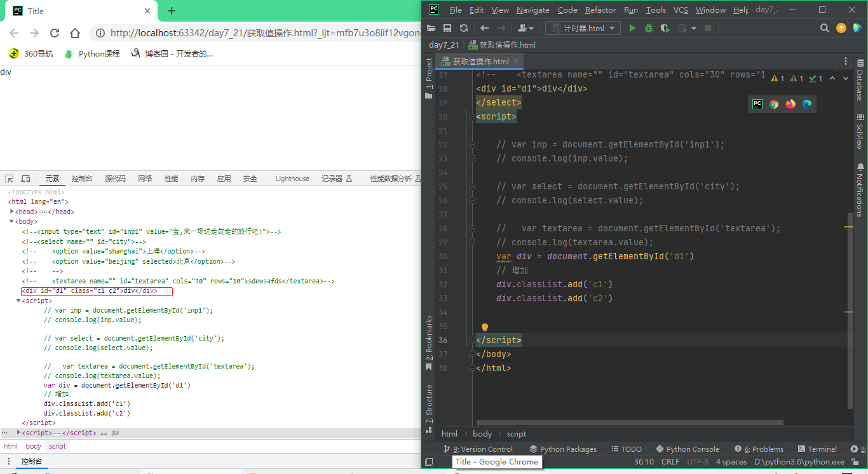Viewport: 868px width, 474px height.
Task: Toggle code folding at the script tag on line 20
Action: click(472, 117)
